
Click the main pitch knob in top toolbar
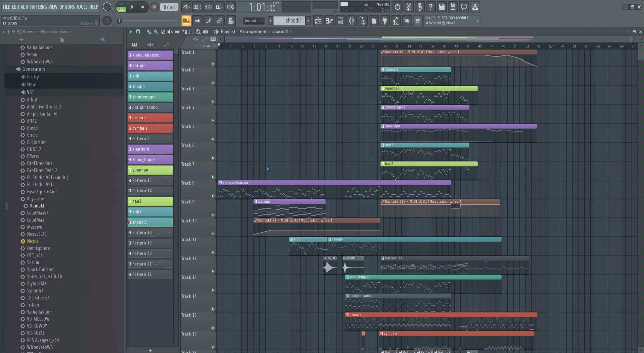point(107,21)
